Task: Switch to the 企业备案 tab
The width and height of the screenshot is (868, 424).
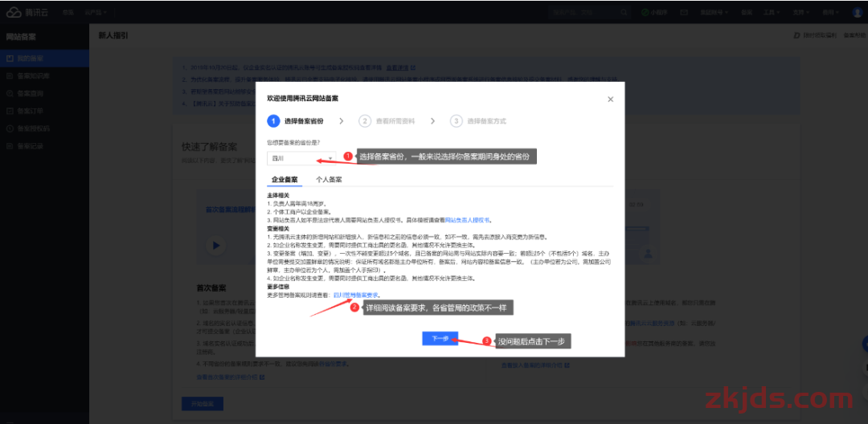Action: pos(285,180)
